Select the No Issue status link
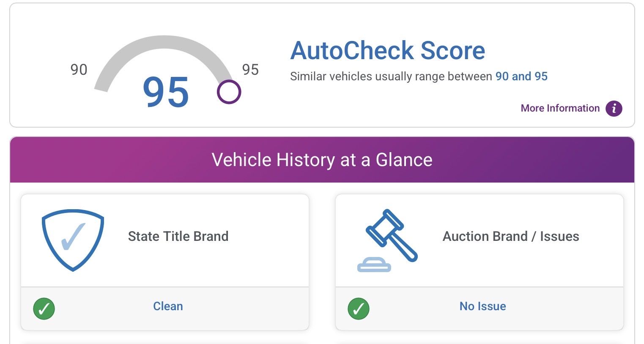Image resolution: width=644 pixels, height=344 pixels. pyautogui.click(x=482, y=306)
